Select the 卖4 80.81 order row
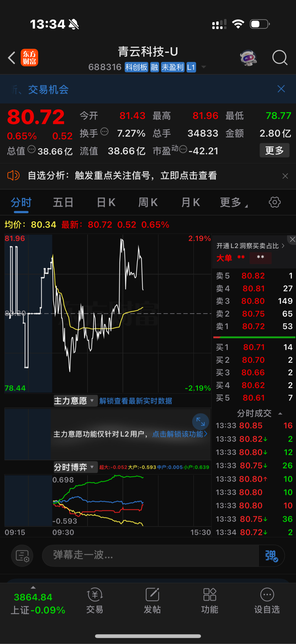This screenshot has height=644, width=296. (254, 288)
